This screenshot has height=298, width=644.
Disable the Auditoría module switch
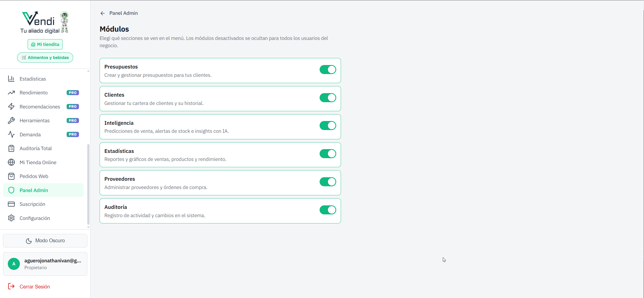[x=328, y=210]
